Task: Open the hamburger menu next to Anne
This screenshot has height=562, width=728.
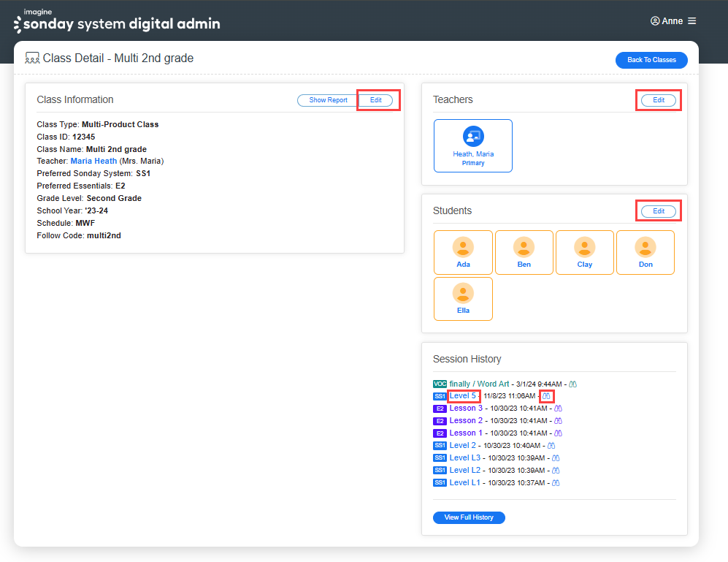Action: point(691,21)
